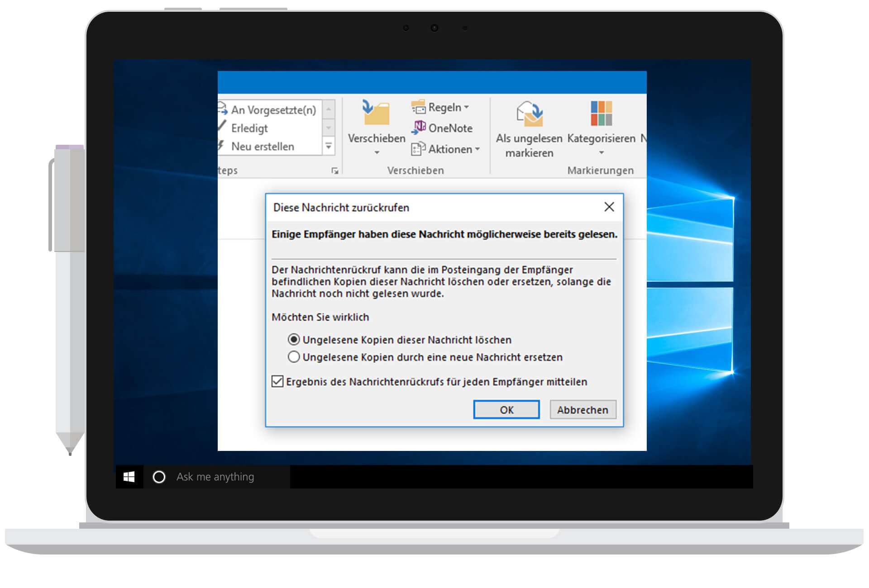Click the Neu erstellen lightning icon

[x=221, y=146]
